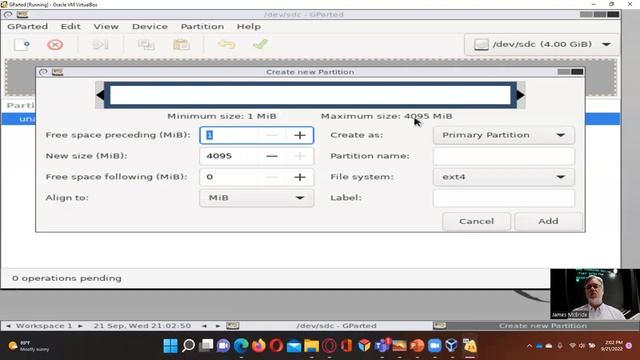The image size is (640, 360).
Task: Open Microsoft Teams from taskbar
Action: click(382, 346)
